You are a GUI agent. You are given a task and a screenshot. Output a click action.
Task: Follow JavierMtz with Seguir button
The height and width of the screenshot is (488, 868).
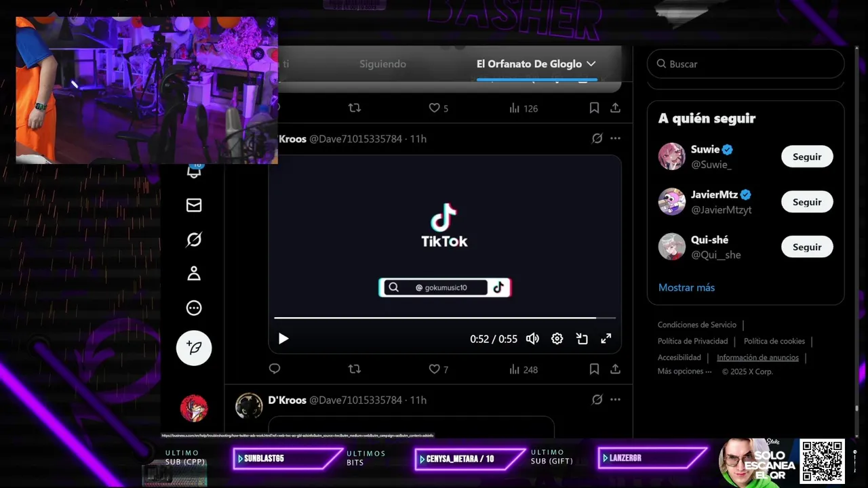point(807,202)
